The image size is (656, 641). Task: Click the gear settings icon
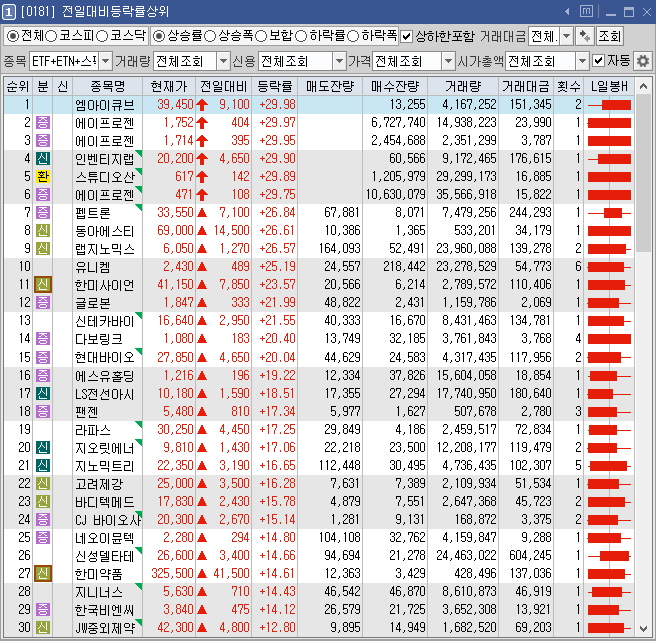pos(643,61)
